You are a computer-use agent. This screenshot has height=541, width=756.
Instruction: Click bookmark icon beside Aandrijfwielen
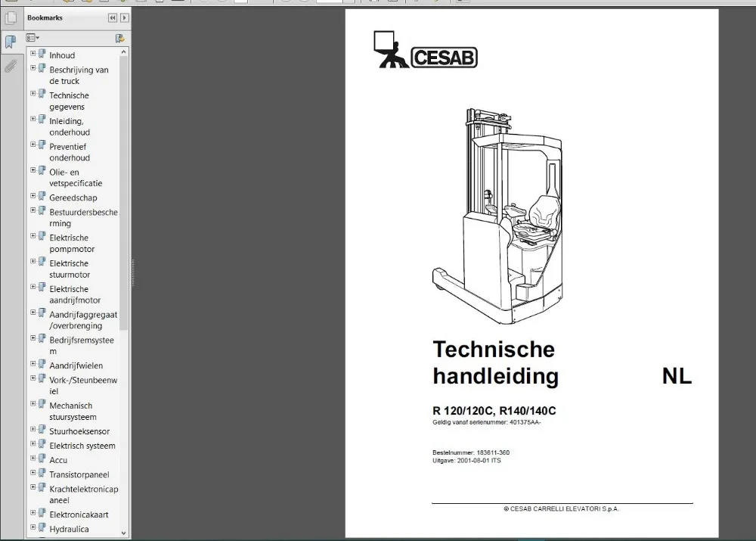coord(42,364)
